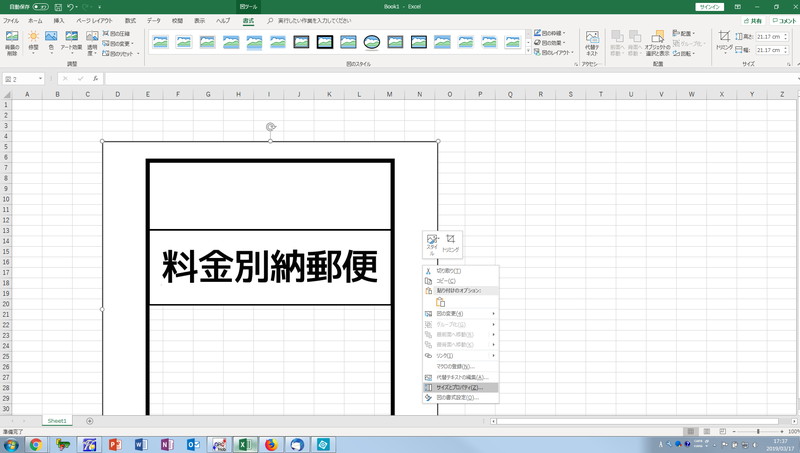Open the 色 (Color) picture options
Image resolution: width=800 pixels, height=453 pixels.
[x=51, y=43]
